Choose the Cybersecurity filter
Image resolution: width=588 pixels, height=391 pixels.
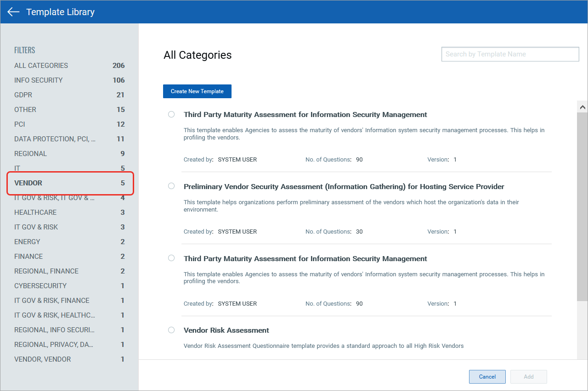click(40, 286)
